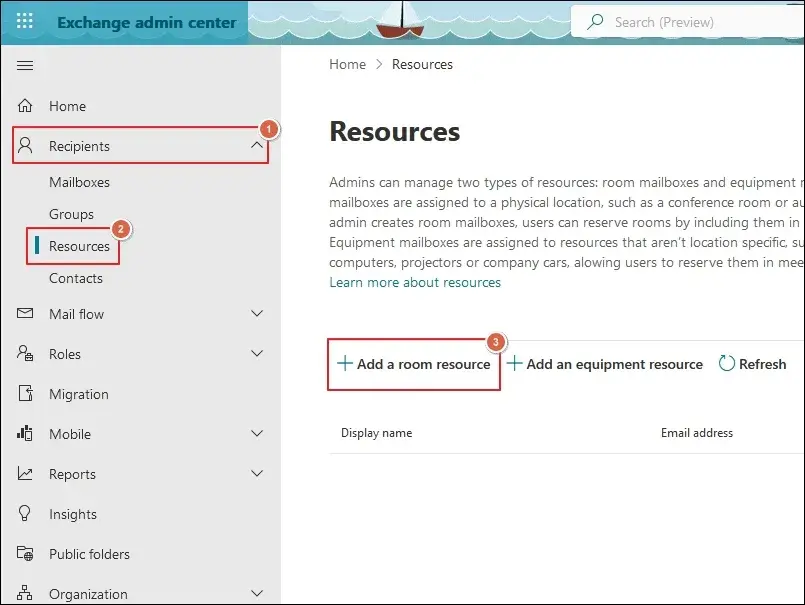
Task: Click the Insights lightbulb icon
Action: 25,514
